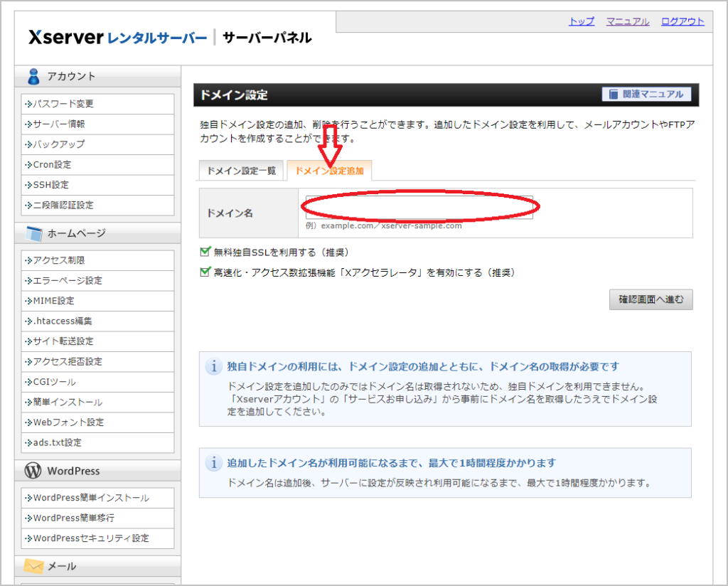Toggle the Xアクセラレータ enable checkbox
The width and height of the screenshot is (728, 586).
[205, 272]
